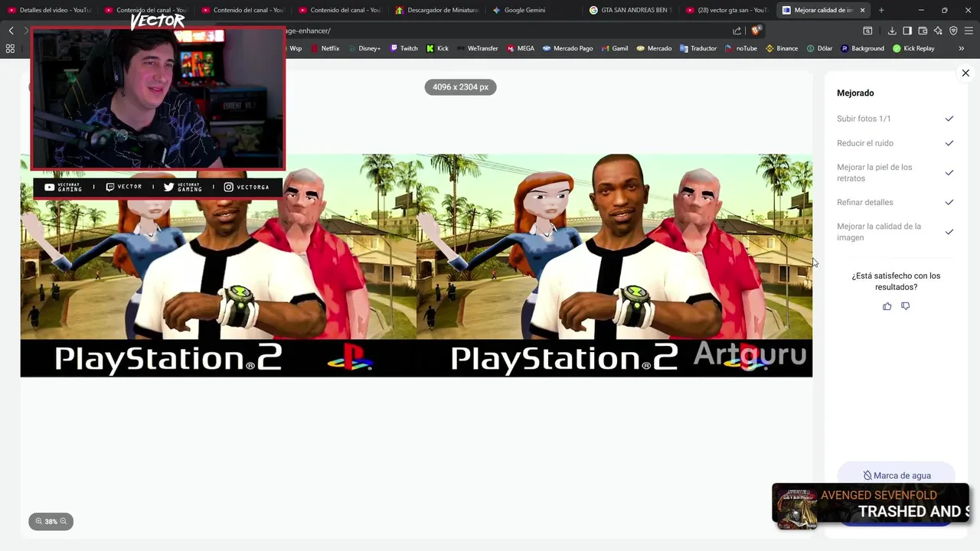Click the checkmark beside Reducir el ruido

(949, 143)
